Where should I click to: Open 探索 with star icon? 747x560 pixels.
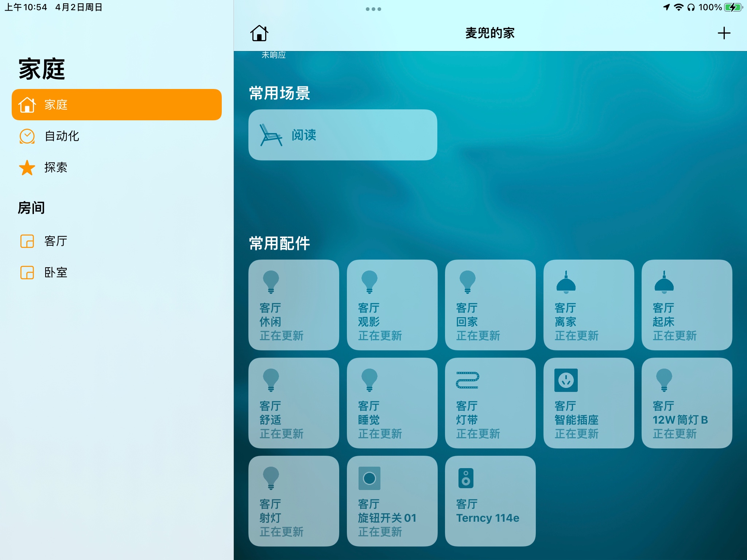[x=55, y=167]
